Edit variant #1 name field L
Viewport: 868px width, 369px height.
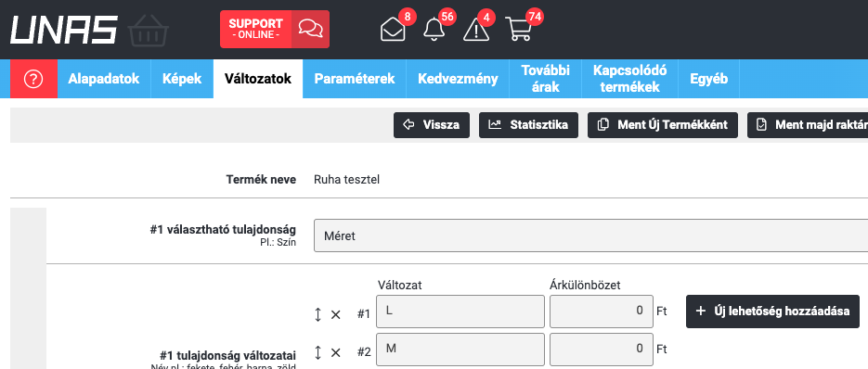pos(460,312)
